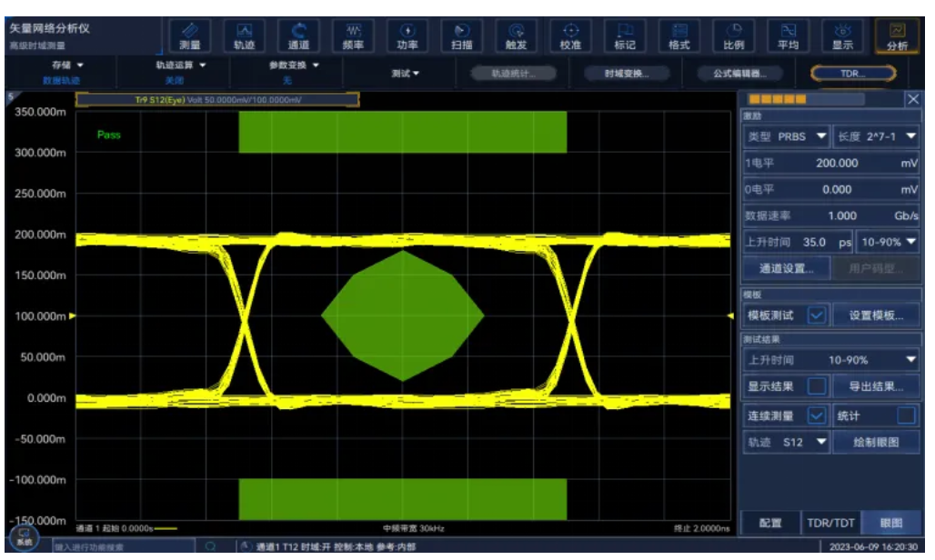The height and width of the screenshot is (560, 935).
Task: Toggle the 统计 statistics checkbox
Action: (906, 415)
